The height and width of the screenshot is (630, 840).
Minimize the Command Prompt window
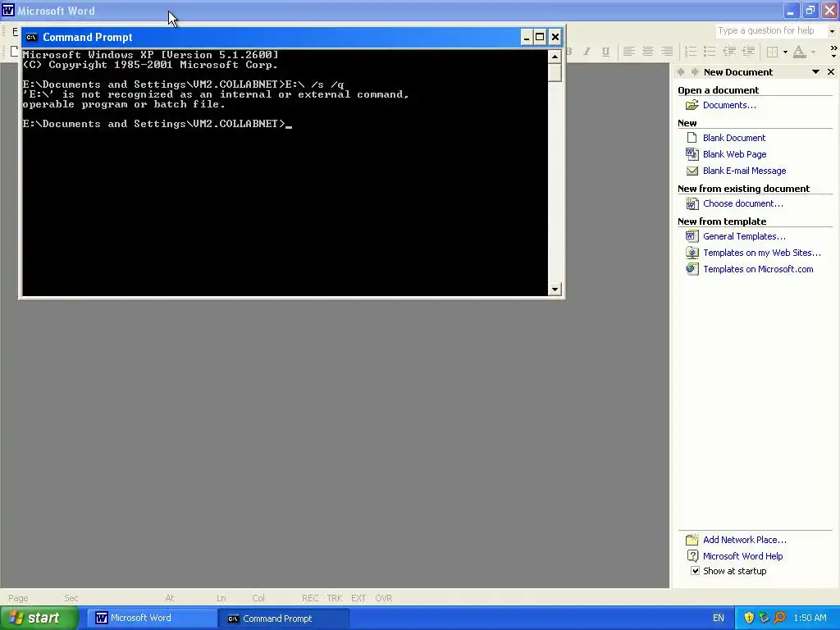pyautogui.click(x=526, y=37)
